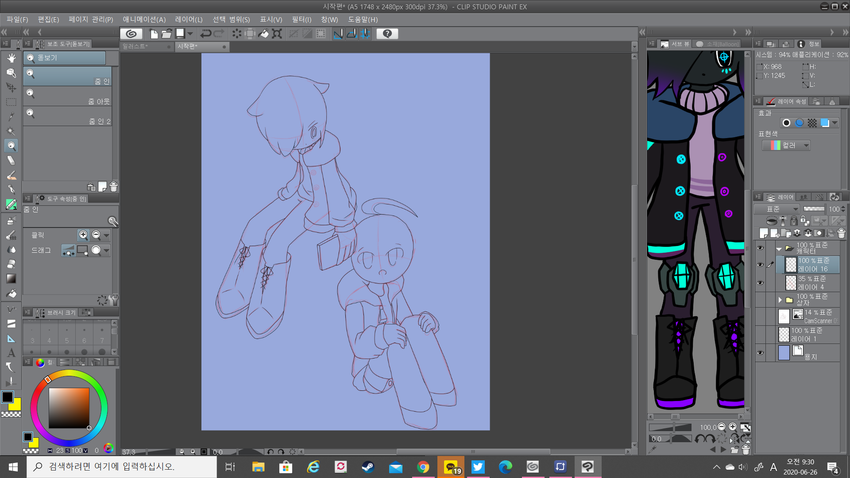Select the Operation object tool
850x478 pixels.
point(11,73)
